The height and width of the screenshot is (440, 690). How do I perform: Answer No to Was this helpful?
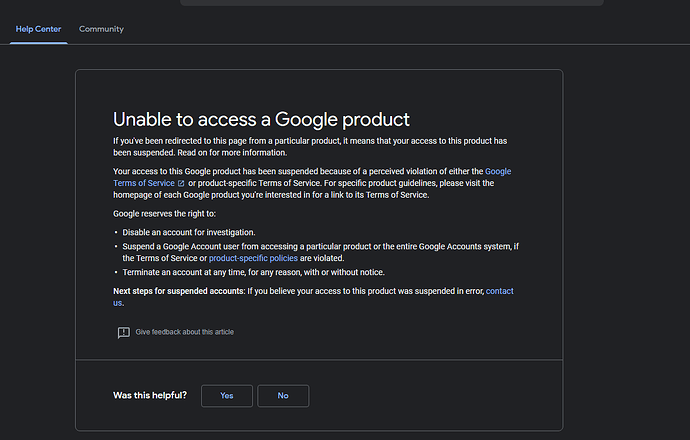pos(283,396)
